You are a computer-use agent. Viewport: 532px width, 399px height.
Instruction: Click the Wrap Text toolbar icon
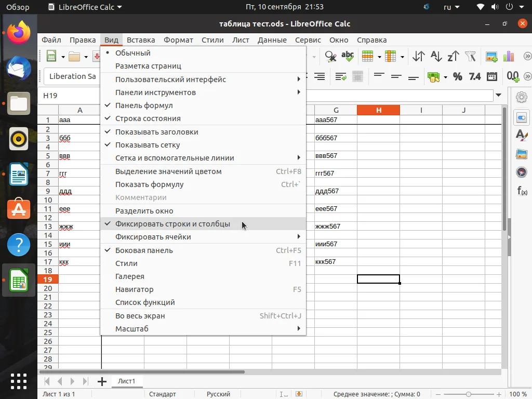pos(341,76)
